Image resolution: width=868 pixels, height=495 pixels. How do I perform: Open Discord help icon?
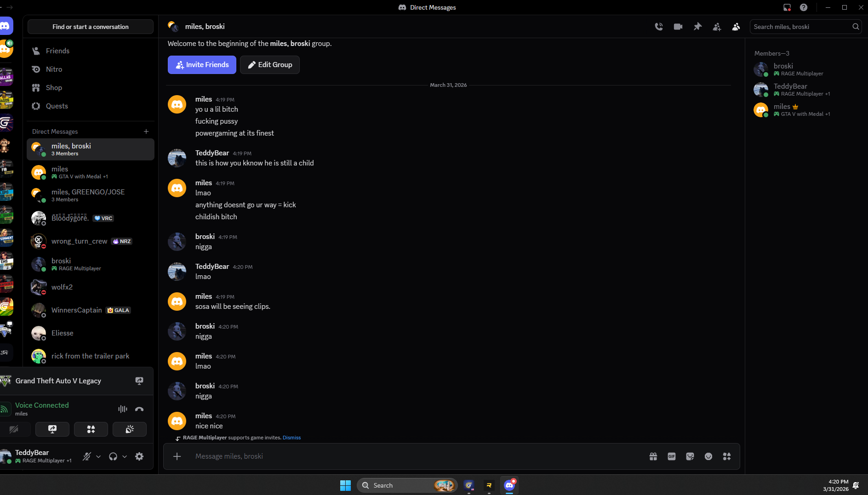click(804, 7)
